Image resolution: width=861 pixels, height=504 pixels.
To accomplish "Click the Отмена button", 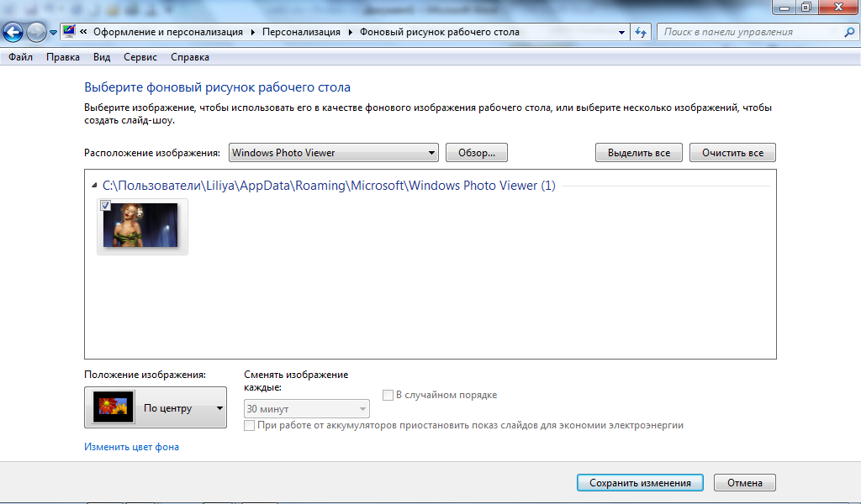I will pos(745,483).
